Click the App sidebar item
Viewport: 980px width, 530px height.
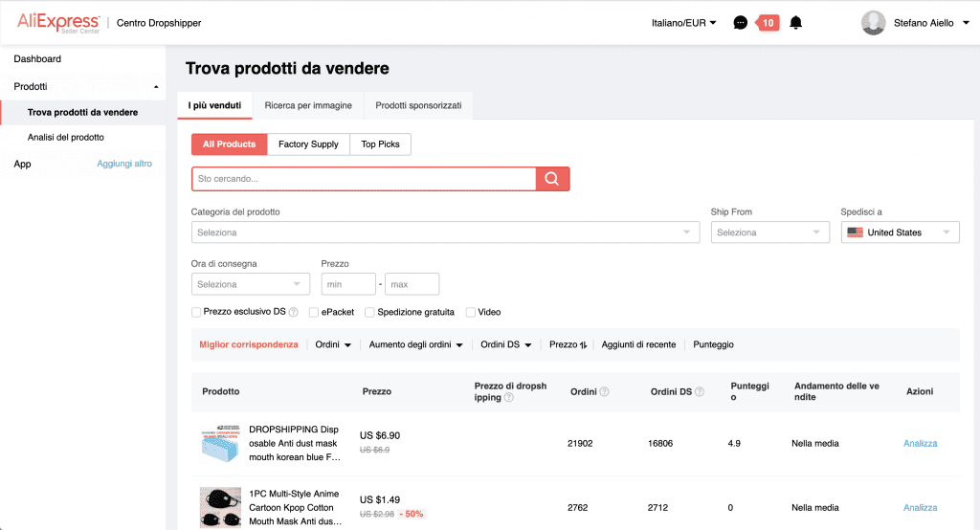pyautogui.click(x=23, y=164)
